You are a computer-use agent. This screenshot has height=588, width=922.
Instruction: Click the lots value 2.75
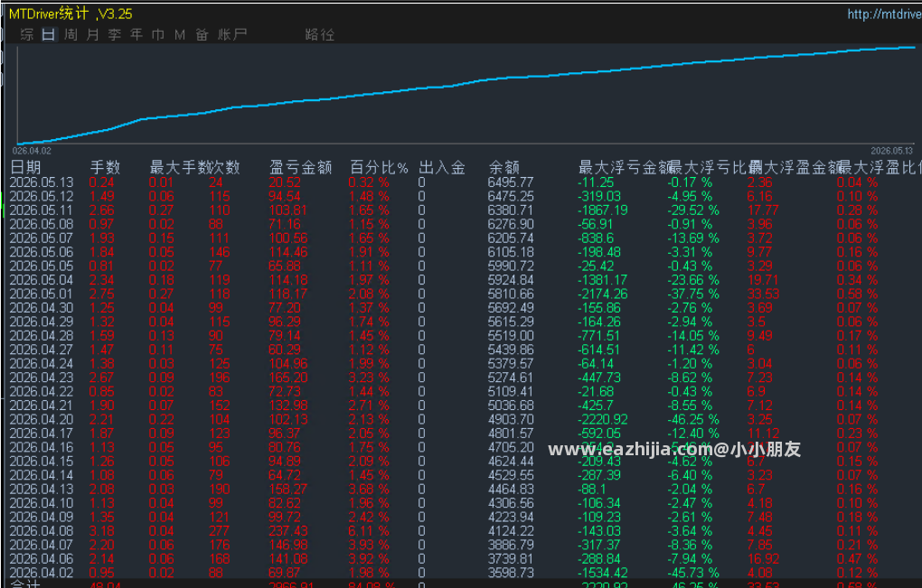(102, 294)
